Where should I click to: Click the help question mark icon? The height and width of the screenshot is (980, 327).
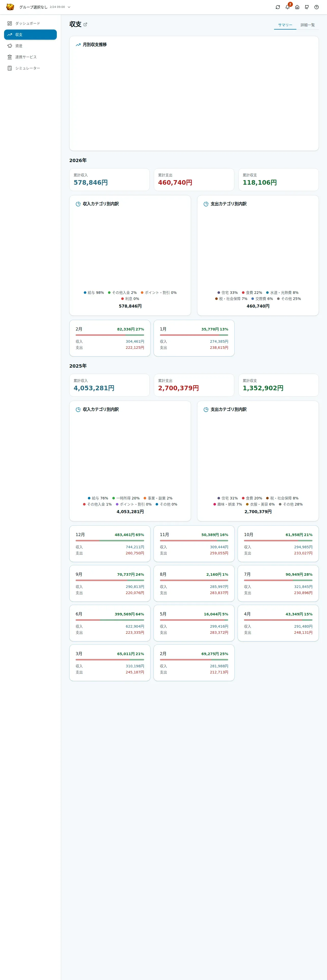pos(316,7)
